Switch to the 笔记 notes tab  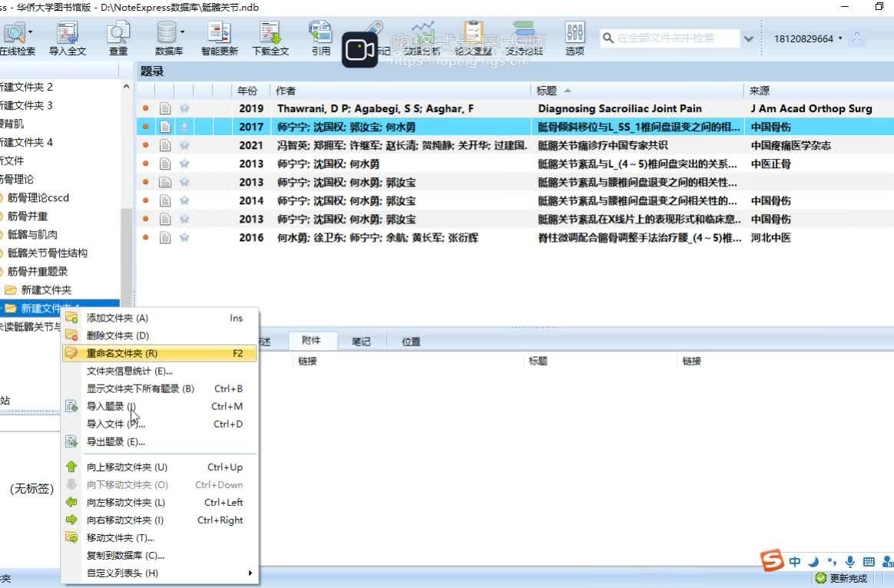[361, 341]
